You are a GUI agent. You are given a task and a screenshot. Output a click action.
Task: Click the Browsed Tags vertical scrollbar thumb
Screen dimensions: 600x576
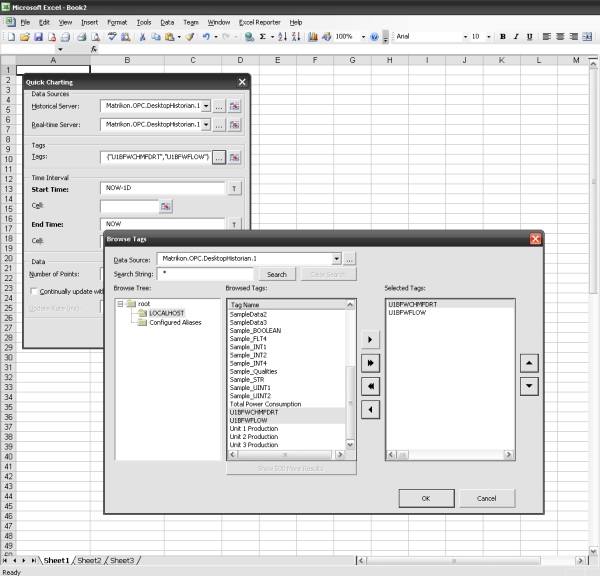pyautogui.click(x=350, y=403)
